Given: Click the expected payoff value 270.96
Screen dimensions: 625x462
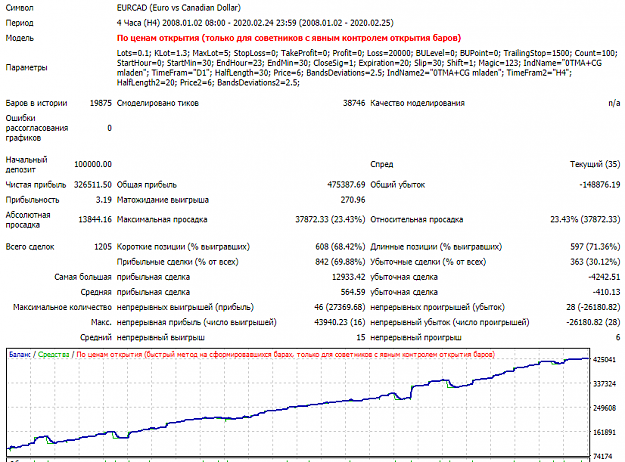Looking at the screenshot, I should coord(353,200).
